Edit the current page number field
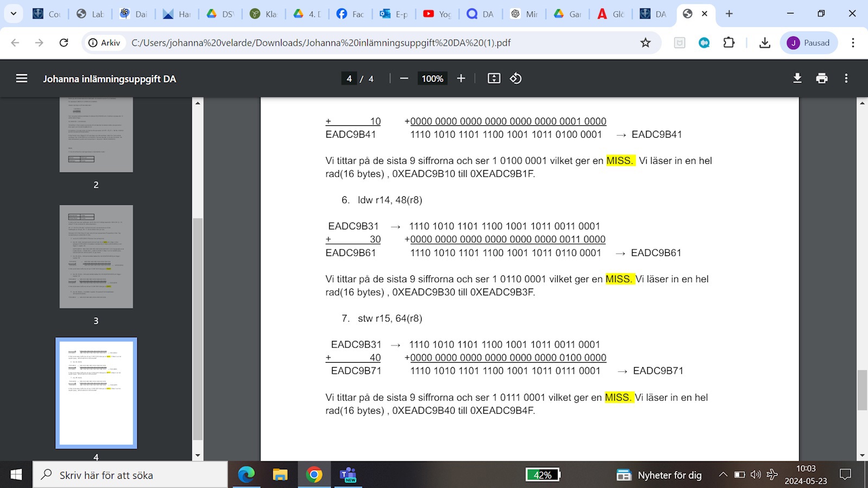 pyautogui.click(x=349, y=79)
